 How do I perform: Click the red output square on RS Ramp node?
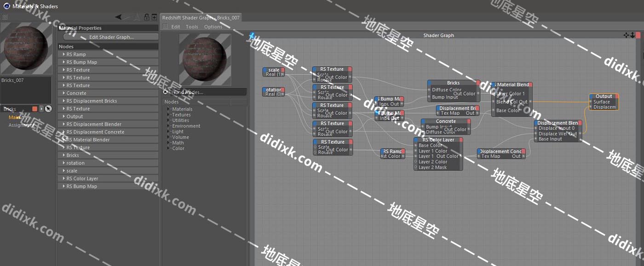[403, 151]
